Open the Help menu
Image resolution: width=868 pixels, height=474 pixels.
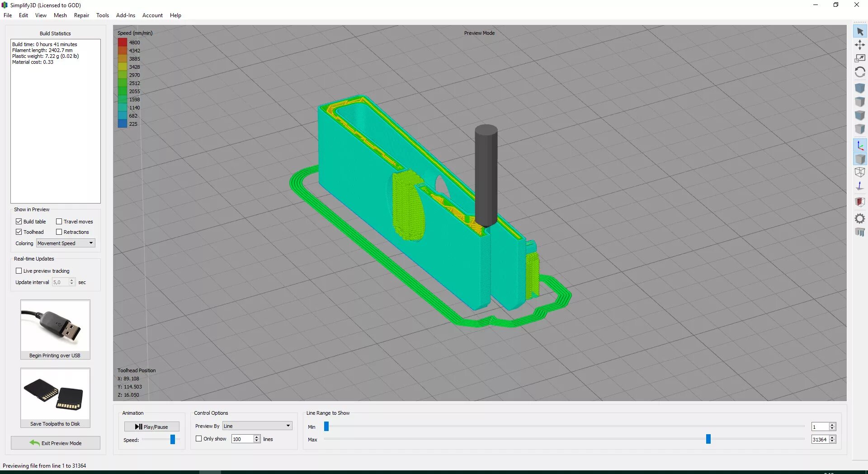pos(175,15)
